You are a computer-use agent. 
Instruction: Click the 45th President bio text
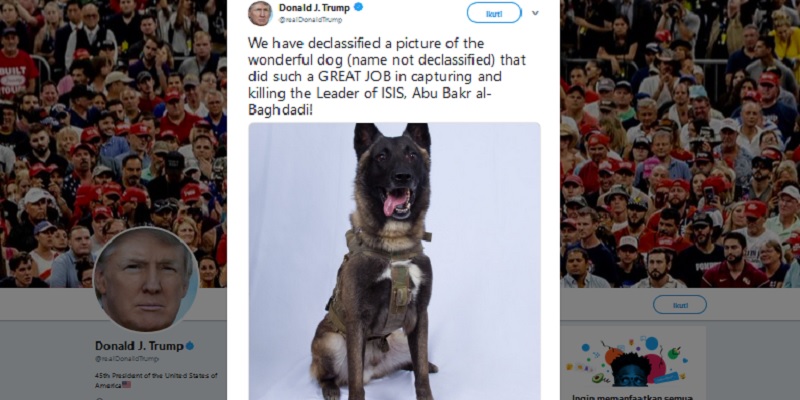pyautogui.click(x=156, y=380)
